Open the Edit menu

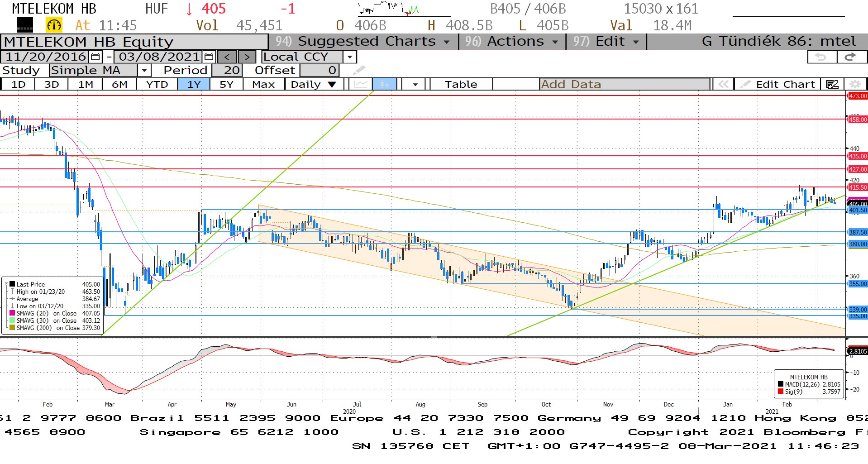[606, 41]
